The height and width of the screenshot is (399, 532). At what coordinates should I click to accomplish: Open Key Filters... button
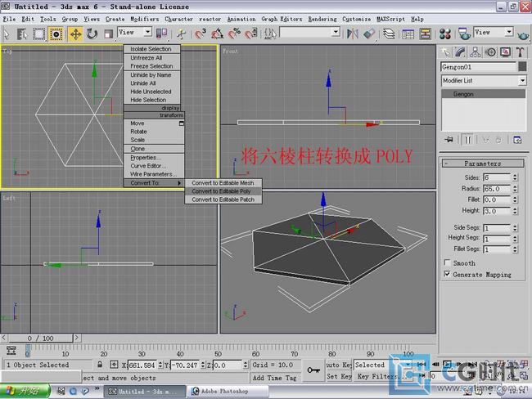click(381, 376)
